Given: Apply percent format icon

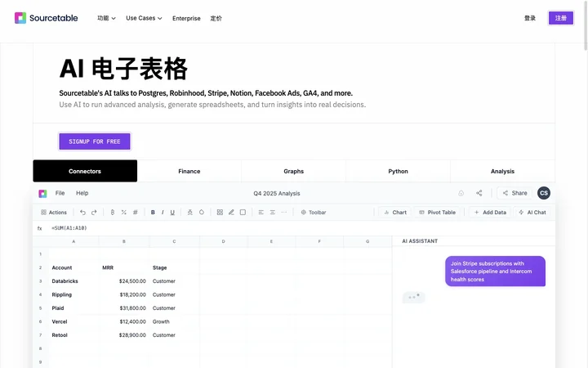Looking at the screenshot, I should click(124, 212).
